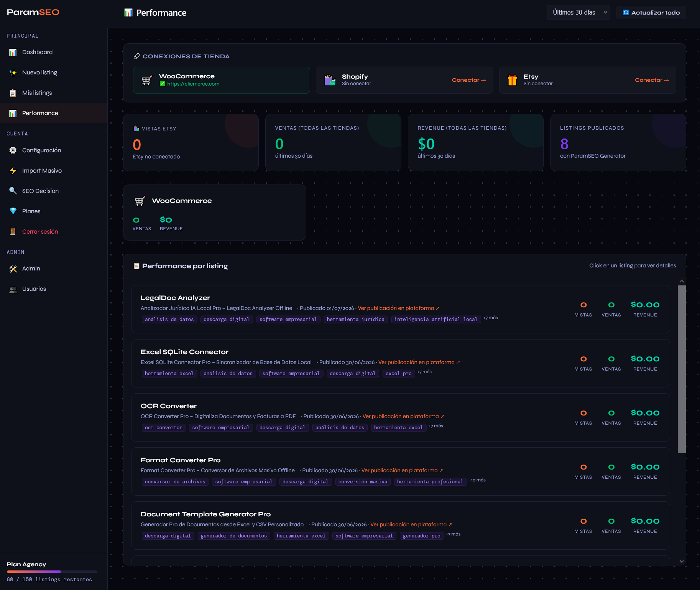Click the magnifier icon for SEO Decision
Screen dimensions: 700x590
13,191
